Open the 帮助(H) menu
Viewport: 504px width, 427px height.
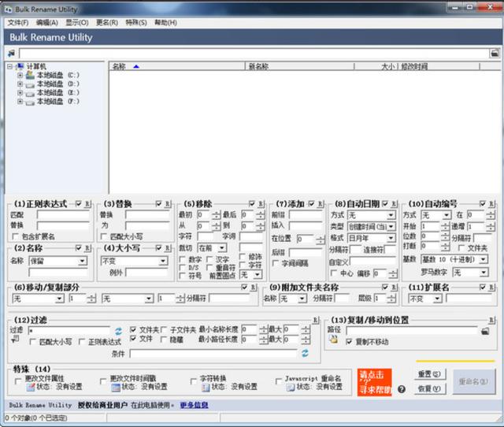click(x=165, y=23)
